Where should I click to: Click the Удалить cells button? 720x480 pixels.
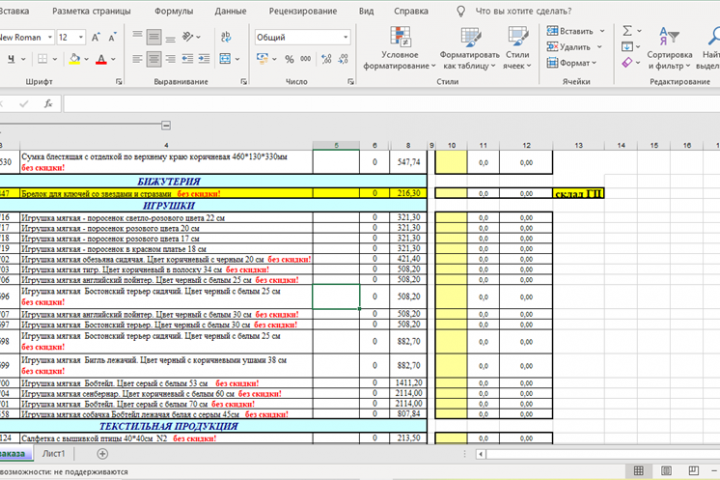574,47
